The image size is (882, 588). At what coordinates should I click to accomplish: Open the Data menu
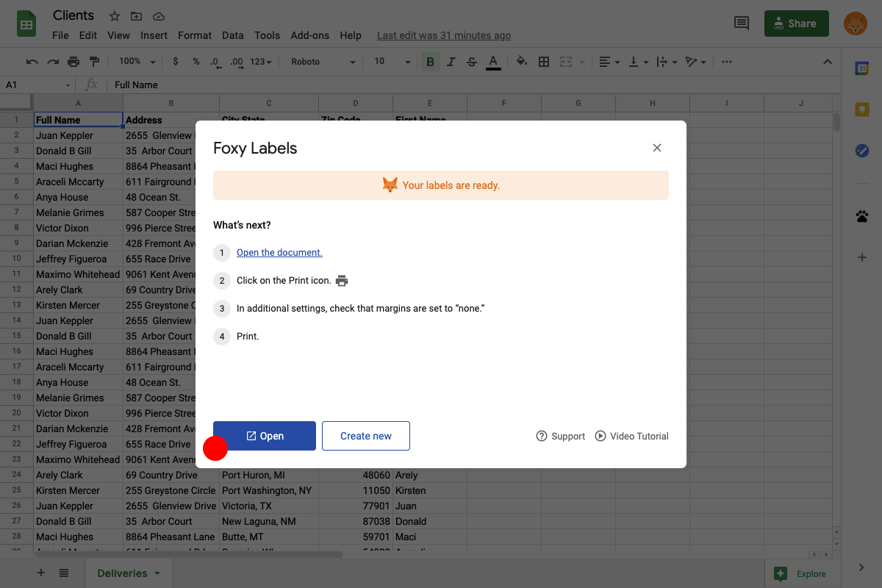pyautogui.click(x=233, y=35)
